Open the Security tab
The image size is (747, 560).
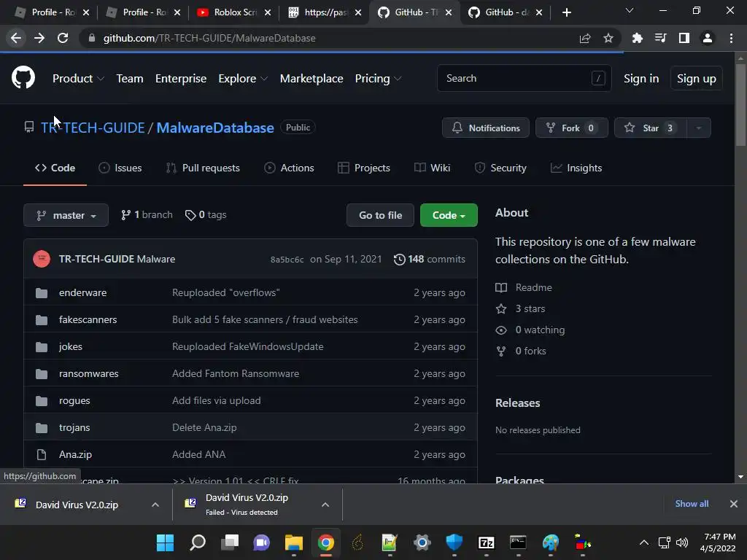pyautogui.click(x=500, y=168)
